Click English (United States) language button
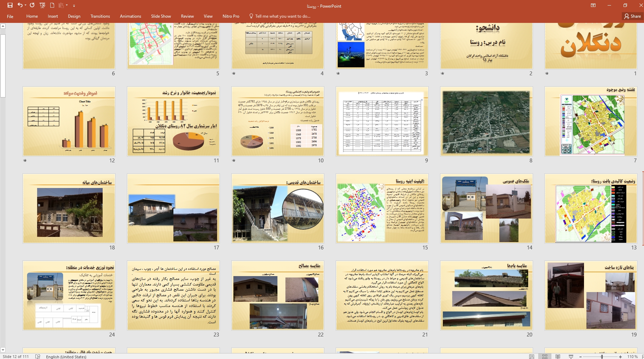This screenshot has height=359, width=644. tap(66, 357)
